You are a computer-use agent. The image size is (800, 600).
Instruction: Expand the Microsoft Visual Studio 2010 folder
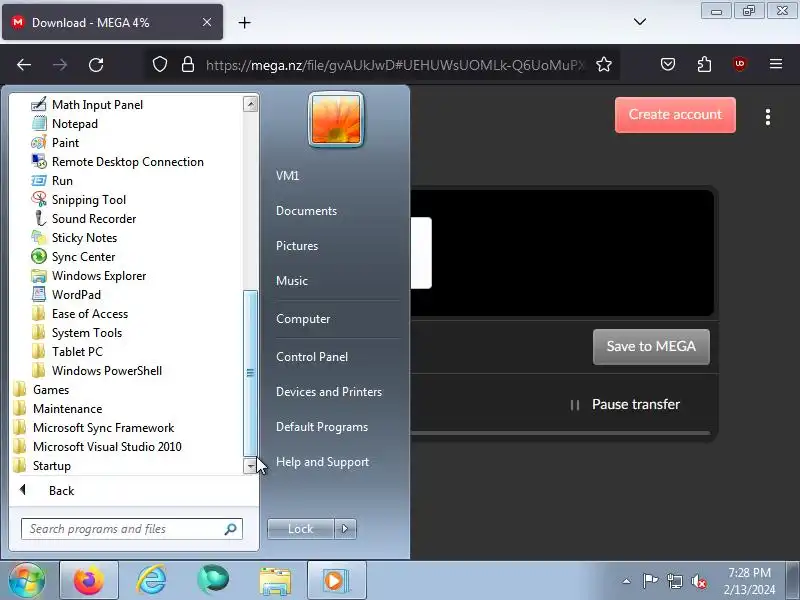pos(107,446)
